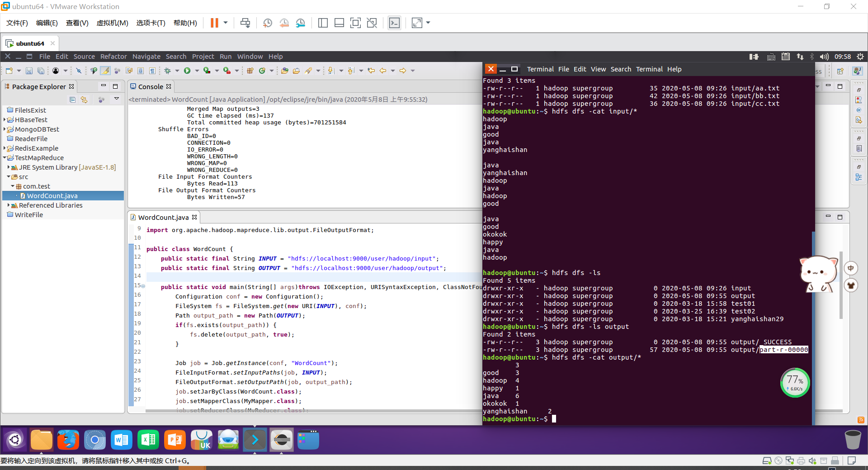Close the Console view tab
The width and height of the screenshot is (868, 470).
tap(169, 86)
